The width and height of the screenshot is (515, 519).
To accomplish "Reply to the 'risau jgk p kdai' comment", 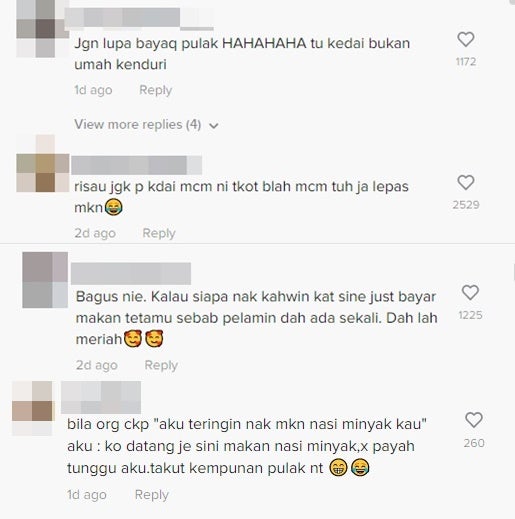I will 159,233.
